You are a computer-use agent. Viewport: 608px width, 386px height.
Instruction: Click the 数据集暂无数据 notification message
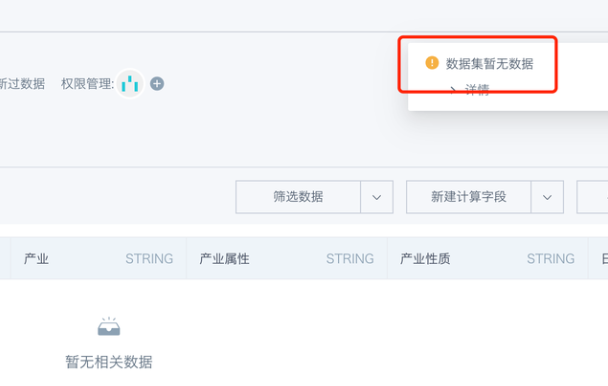[489, 63]
